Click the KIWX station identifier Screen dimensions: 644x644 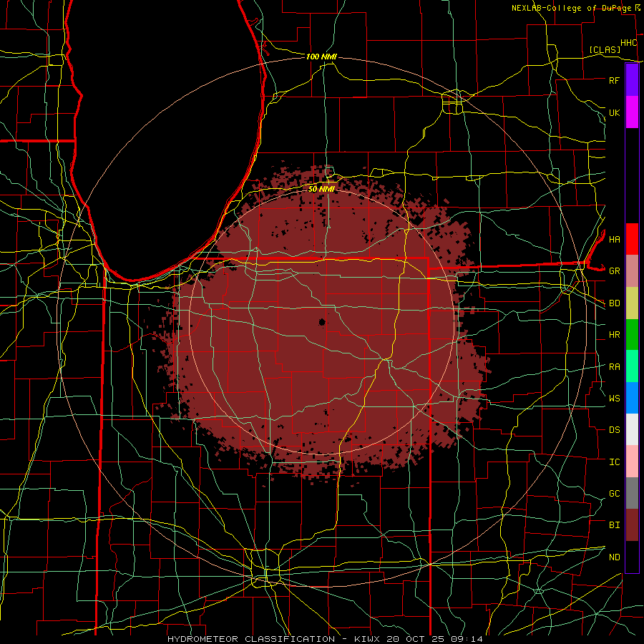coord(368,639)
